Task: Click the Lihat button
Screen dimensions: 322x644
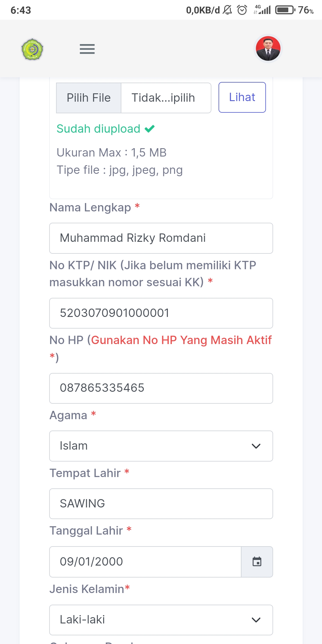Action: [x=242, y=97]
